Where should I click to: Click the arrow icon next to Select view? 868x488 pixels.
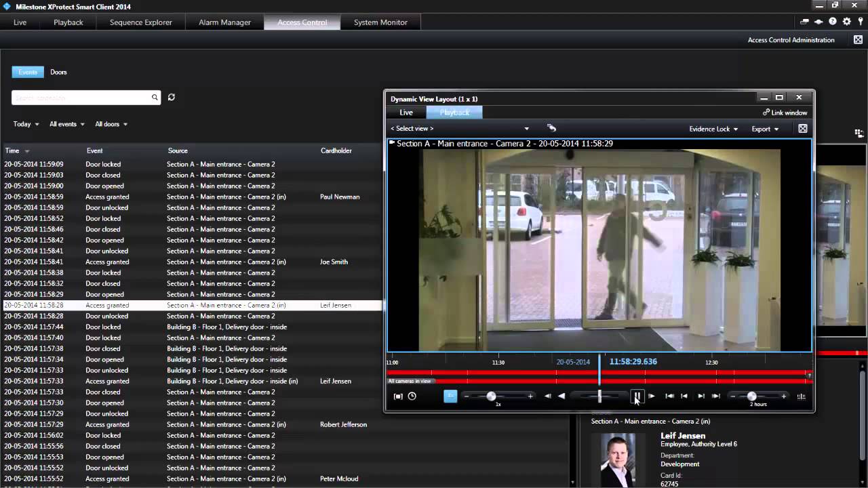click(x=551, y=128)
